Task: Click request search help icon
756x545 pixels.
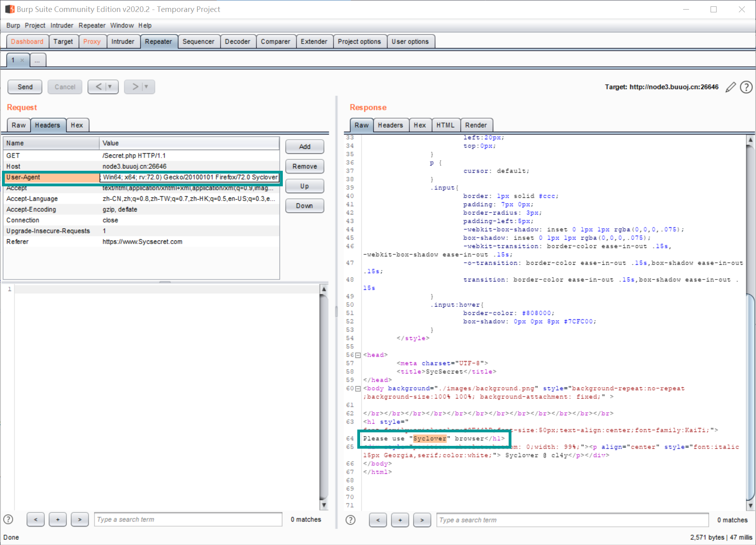Action: tap(8, 520)
